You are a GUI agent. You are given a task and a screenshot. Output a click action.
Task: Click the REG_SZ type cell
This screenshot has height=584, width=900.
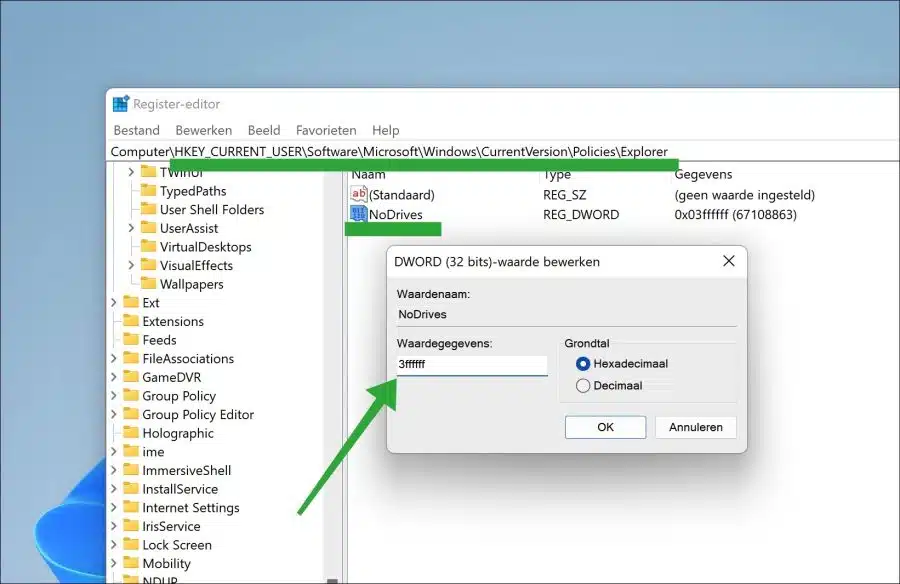[565, 195]
